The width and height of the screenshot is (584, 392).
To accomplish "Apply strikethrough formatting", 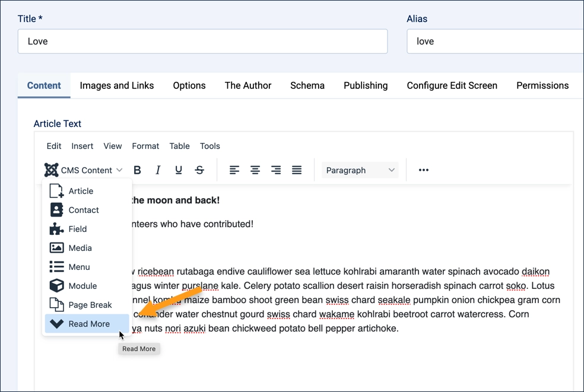I will point(199,170).
